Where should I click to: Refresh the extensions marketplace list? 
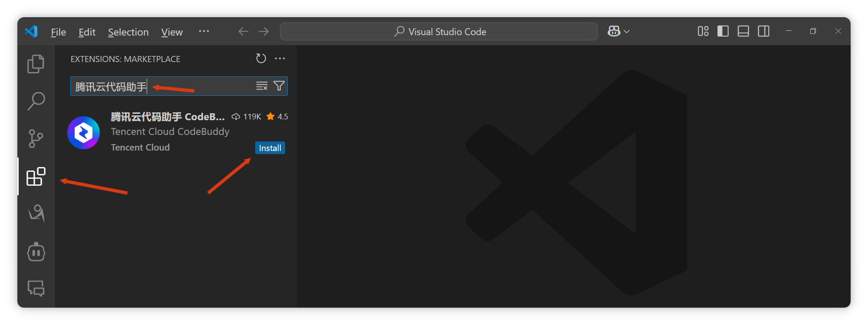click(260, 58)
